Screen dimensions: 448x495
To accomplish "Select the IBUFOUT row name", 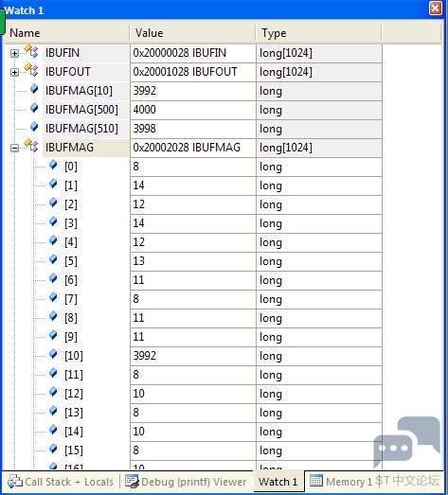I will (x=67, y=72).
